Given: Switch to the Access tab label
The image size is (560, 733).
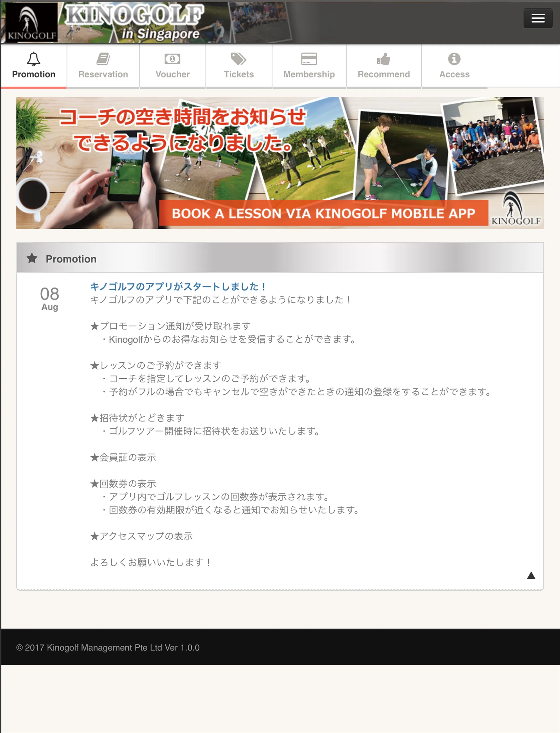Looking at the screenshot, I should 454,74.
